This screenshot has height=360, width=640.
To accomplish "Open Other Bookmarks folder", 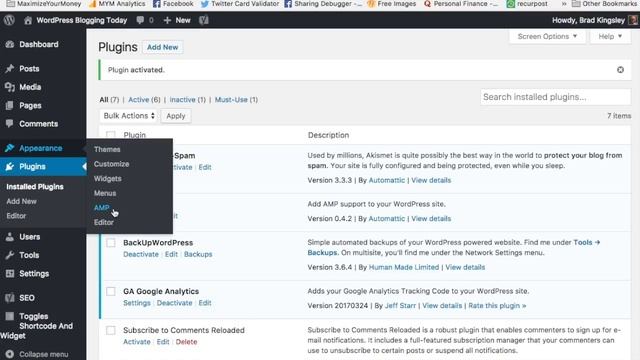I will 604,4.
